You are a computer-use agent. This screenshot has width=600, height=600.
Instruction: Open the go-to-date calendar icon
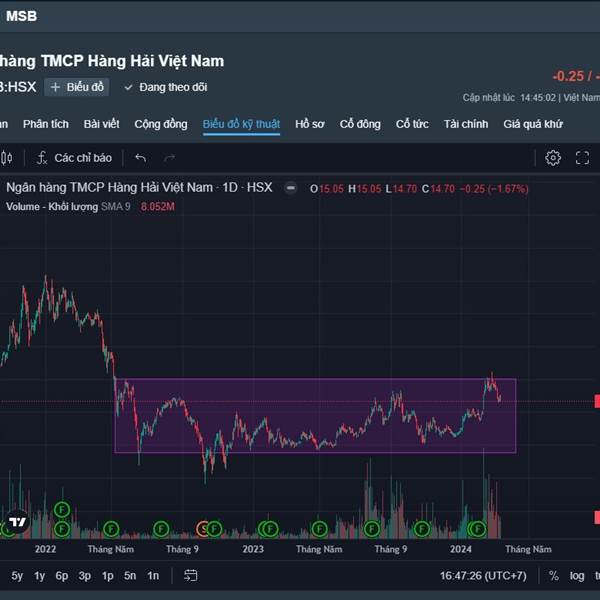[x=191, y=575]
